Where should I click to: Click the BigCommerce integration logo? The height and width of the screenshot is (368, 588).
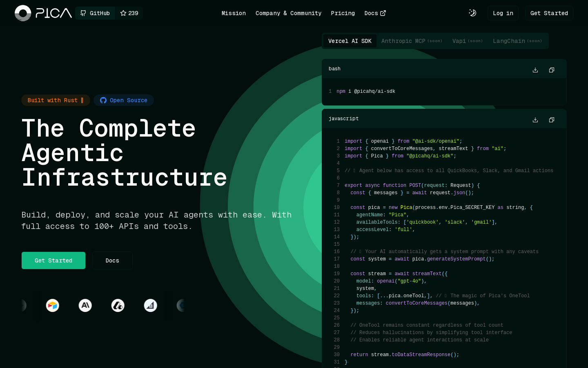coord(151,305)
